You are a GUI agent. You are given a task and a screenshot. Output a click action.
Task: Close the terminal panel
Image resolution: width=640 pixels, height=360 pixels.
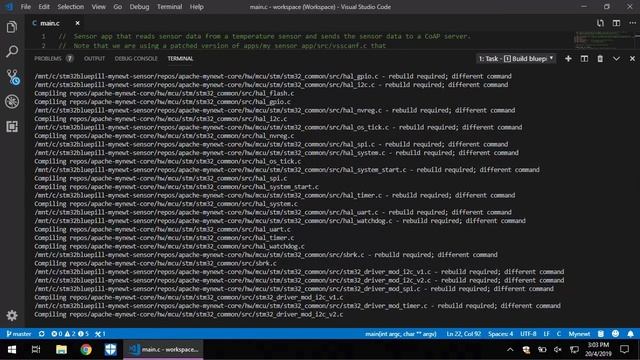click(632, 59)
